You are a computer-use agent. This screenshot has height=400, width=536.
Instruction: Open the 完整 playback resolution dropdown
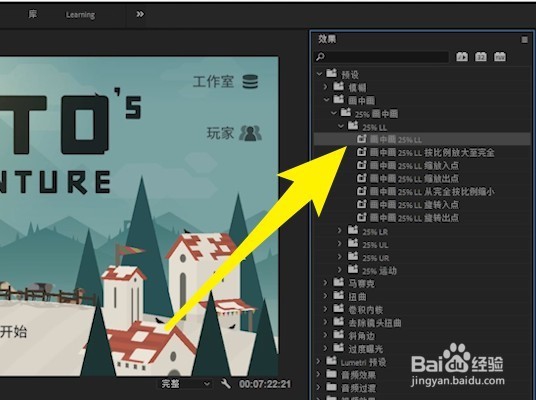pos(185,384)
